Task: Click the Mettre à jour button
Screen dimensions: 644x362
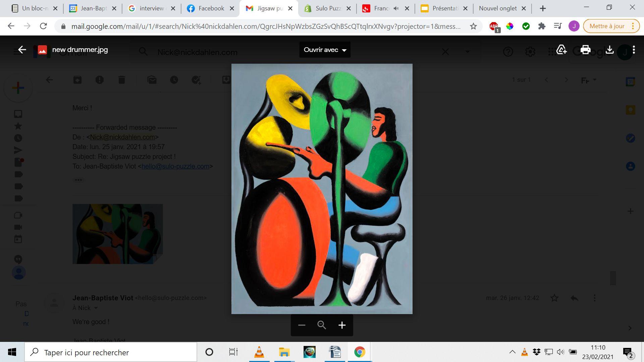Action: [607, 26]
